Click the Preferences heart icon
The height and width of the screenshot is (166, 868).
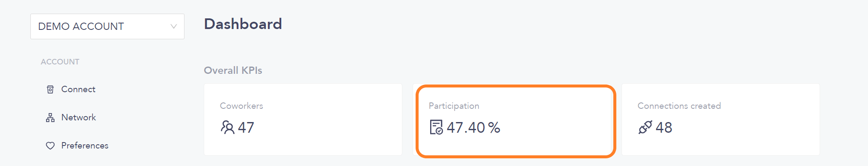(x=50, y=146)
